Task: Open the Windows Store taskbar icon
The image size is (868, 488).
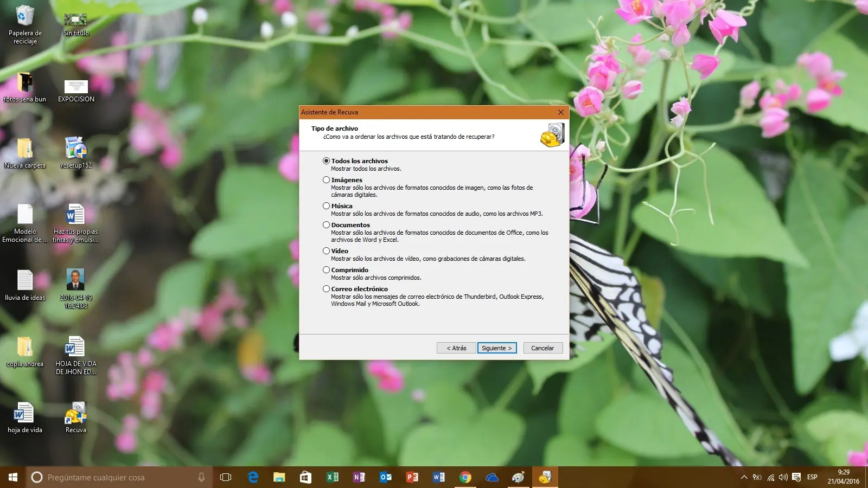Action: [x=305, y=477]
